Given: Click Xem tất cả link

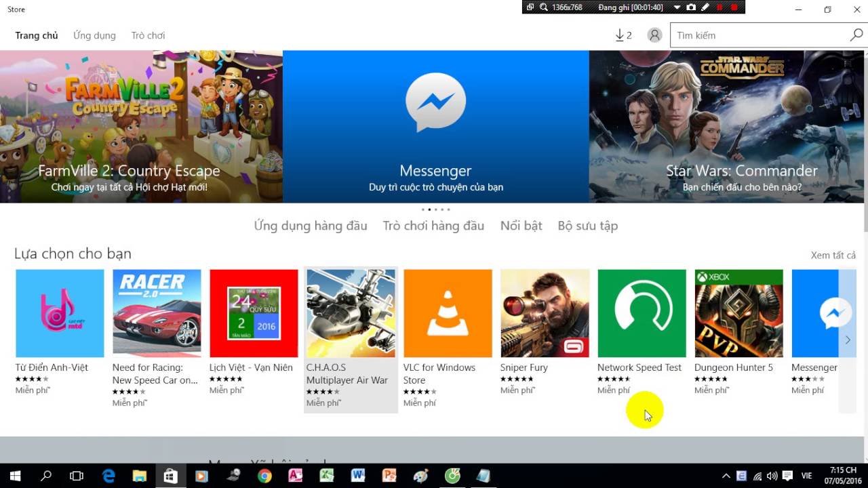Looking at the screenshot, I should (x=833, y=256).
